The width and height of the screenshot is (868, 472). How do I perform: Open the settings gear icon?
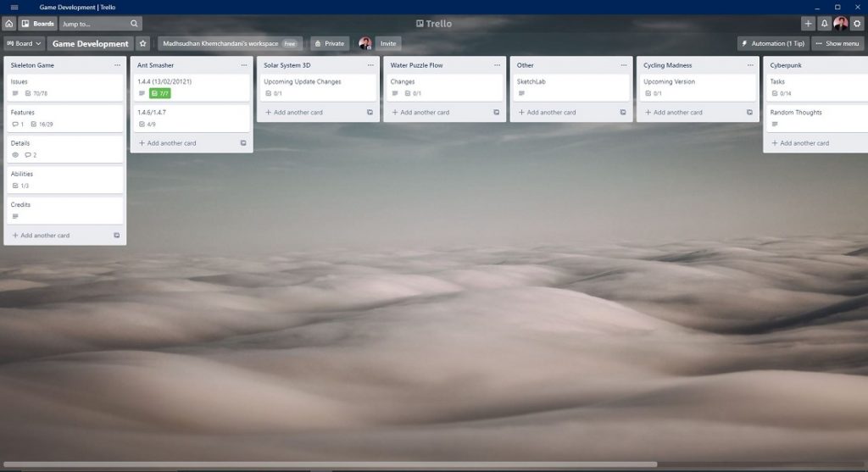[x=857, y=24]
